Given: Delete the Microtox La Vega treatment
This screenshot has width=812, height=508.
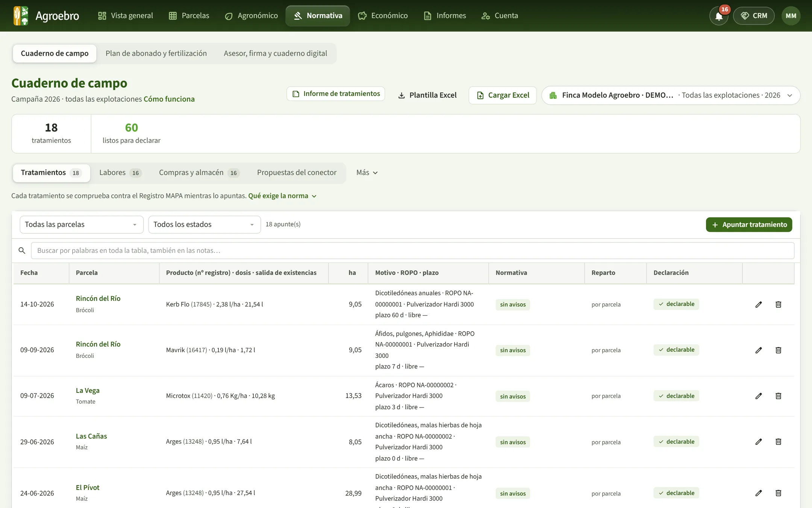Looking at the screenshot, I should coord(779,396).
